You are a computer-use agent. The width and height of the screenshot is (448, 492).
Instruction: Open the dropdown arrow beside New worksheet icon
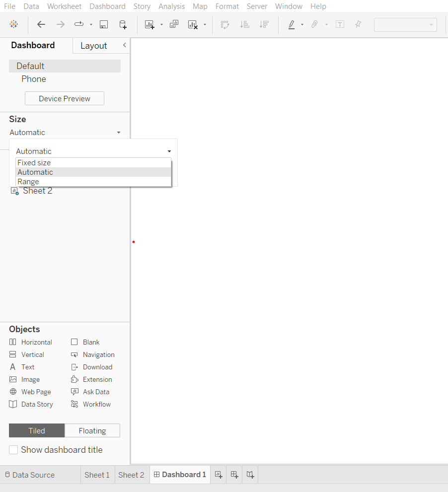point(161,25)
